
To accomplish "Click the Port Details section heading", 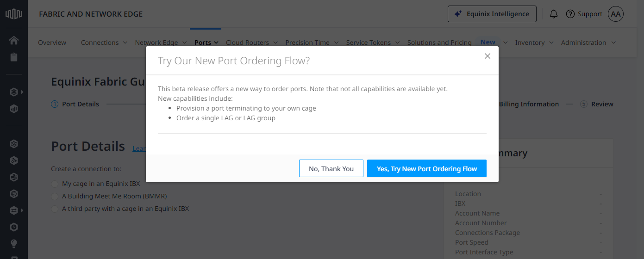I will (88, 146).
